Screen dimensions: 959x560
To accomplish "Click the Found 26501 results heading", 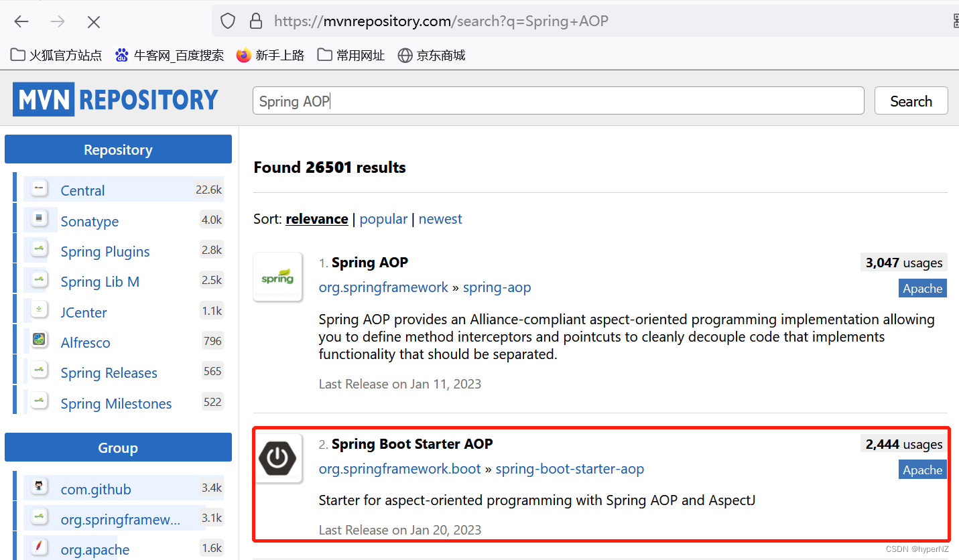I will pos(330,167).
